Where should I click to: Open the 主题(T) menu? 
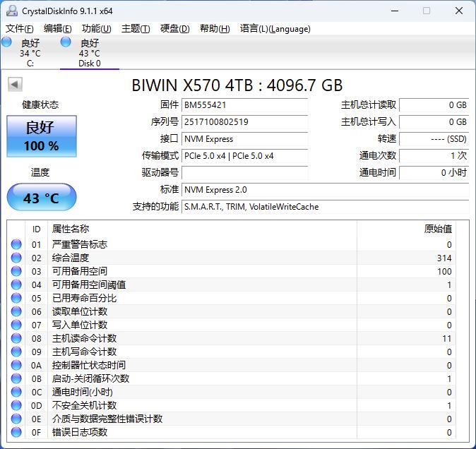[x=136, y=28]
